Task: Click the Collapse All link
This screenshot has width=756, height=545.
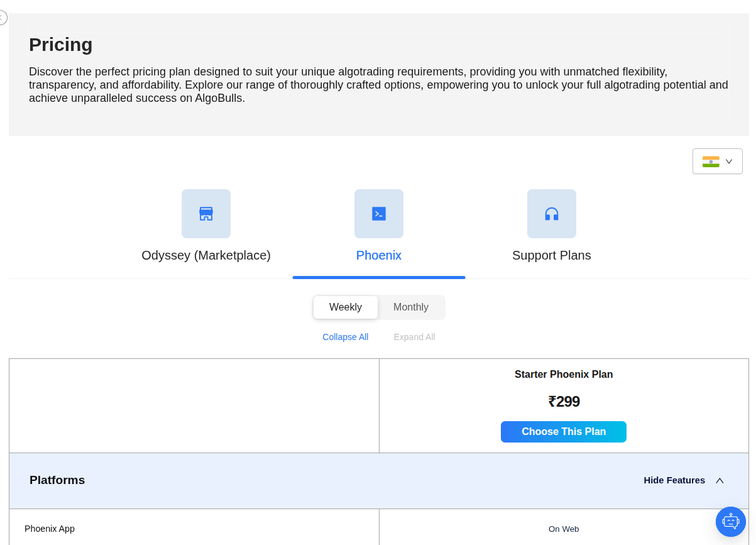Action: pos(346,337)
